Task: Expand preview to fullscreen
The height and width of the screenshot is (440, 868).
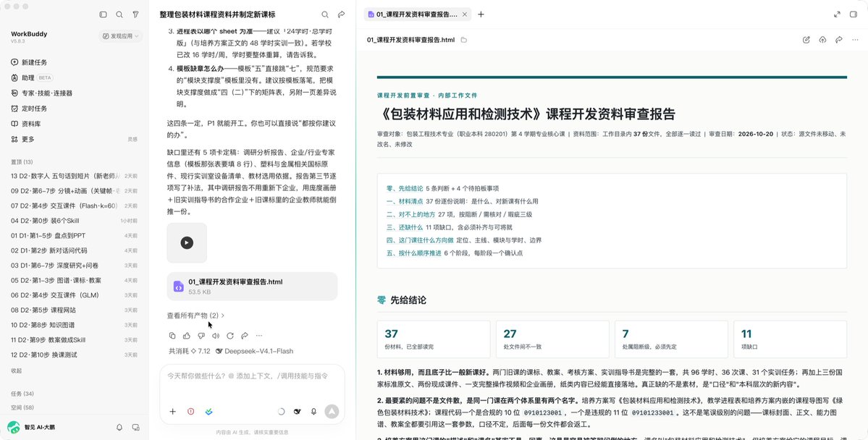Action: coord(837,14)
